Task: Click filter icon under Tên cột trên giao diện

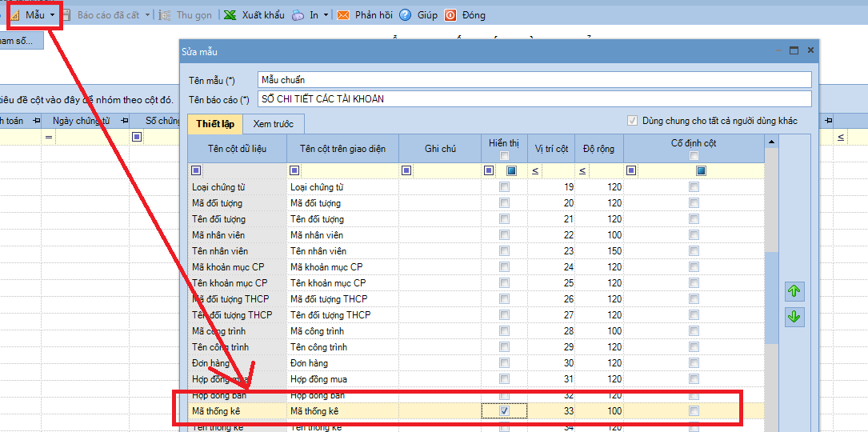Action: 294,170
